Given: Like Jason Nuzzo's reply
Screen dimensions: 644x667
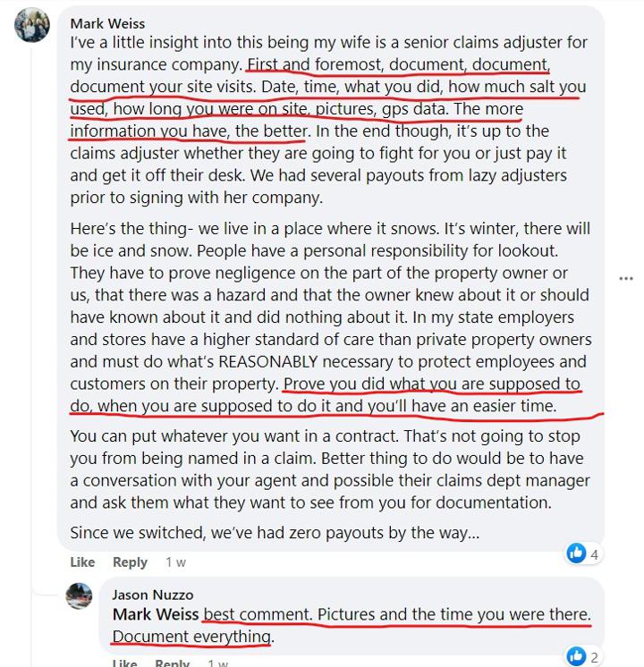Looking at the screenshot, I should [124, 663].
